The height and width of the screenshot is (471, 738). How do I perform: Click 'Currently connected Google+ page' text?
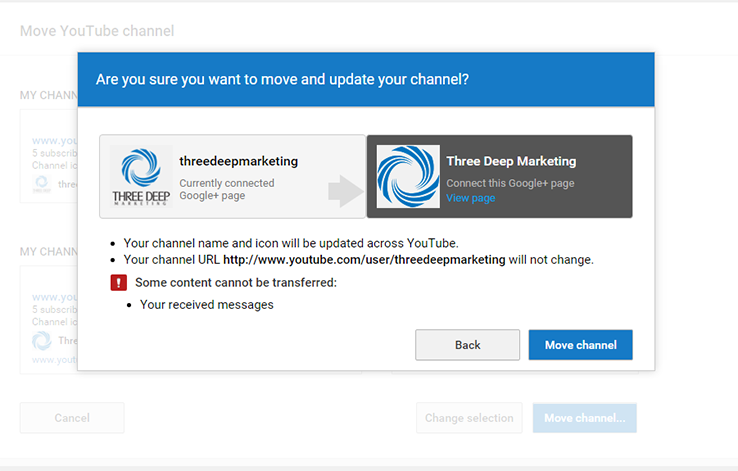pos(226,189)
